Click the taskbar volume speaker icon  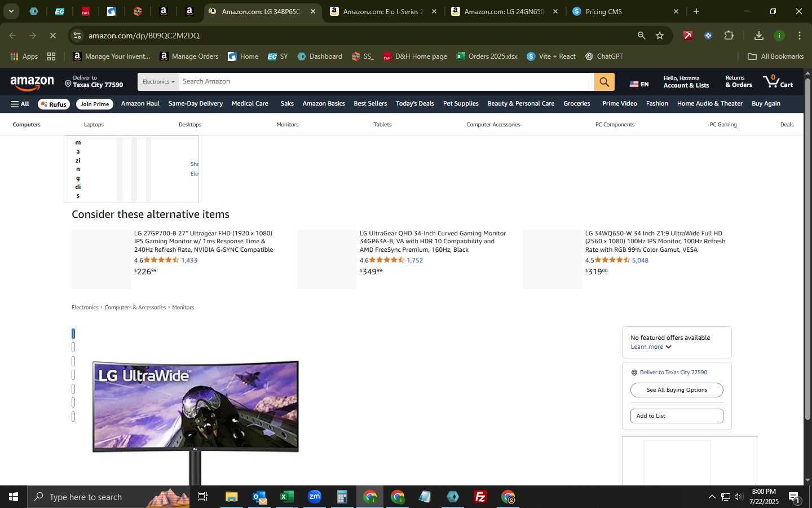[x=739, y=497]
